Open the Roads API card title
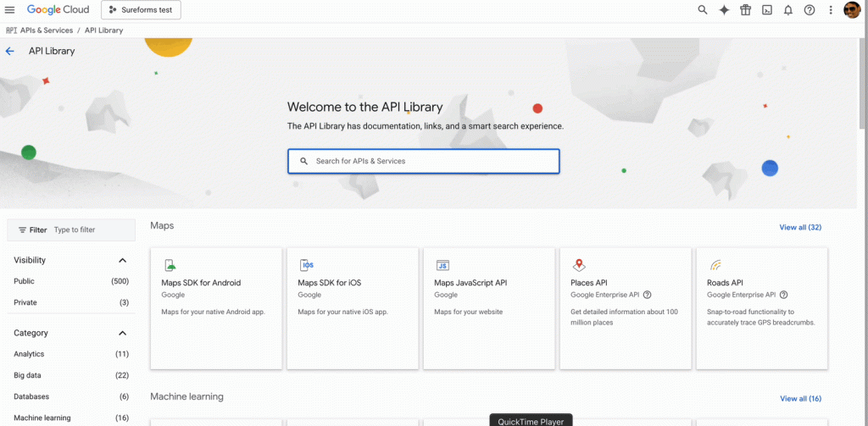 726,283
